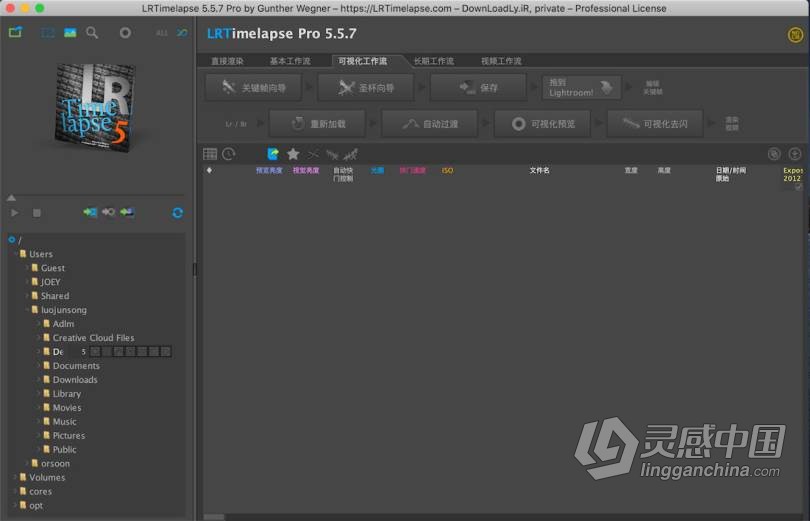Select the Movies folder
The image size is (810, 521).
coord(67,407)
